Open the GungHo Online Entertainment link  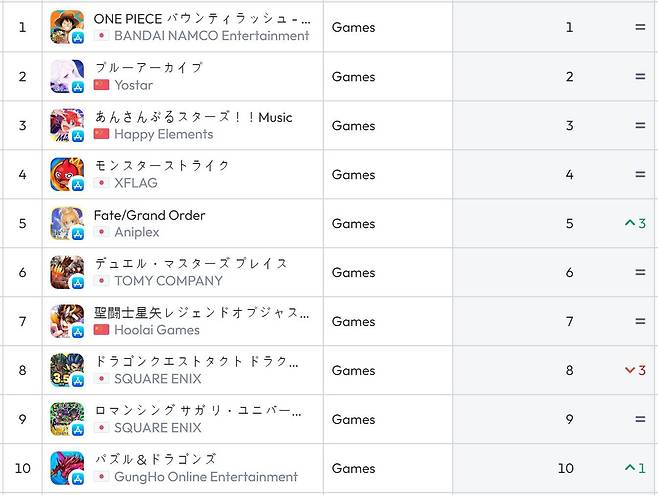pyautogui.click(x=205, y=477)
